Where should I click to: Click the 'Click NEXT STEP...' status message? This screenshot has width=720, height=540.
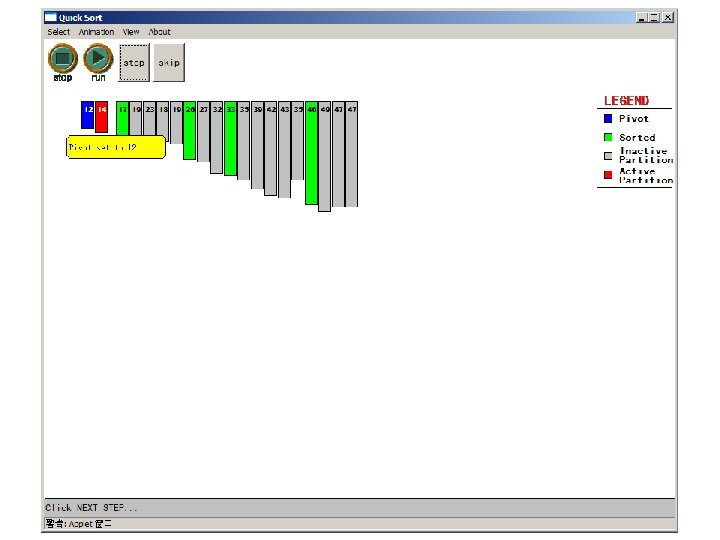[91, 507]
